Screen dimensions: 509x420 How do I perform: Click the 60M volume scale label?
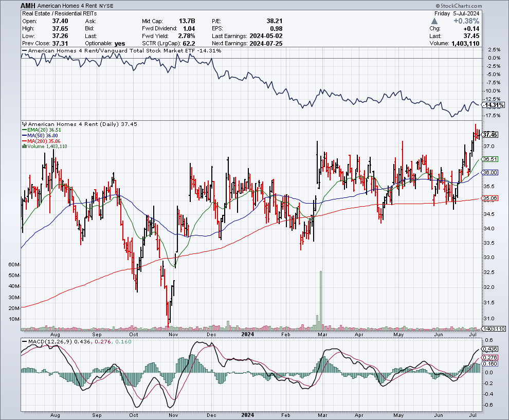tap(14, 265)
